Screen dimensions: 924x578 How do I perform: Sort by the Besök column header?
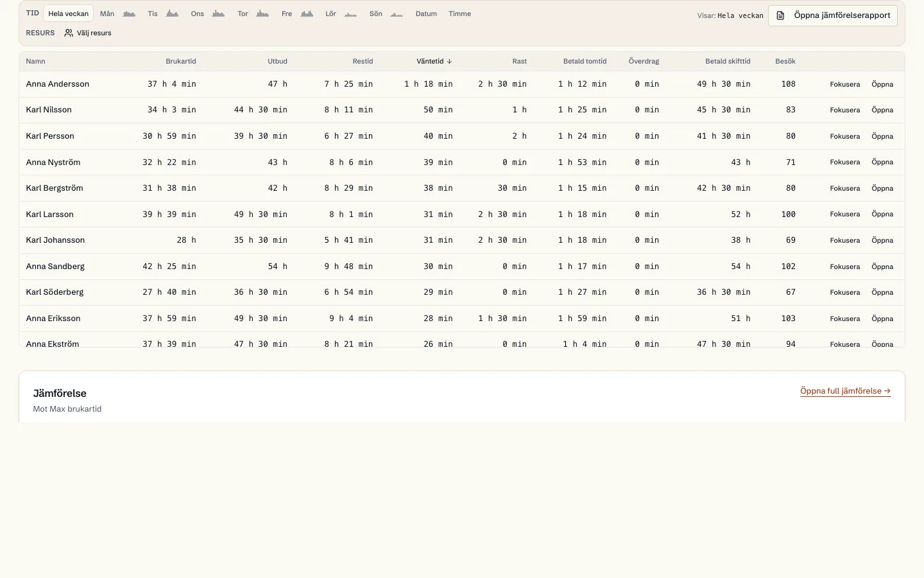pos(785,62)
